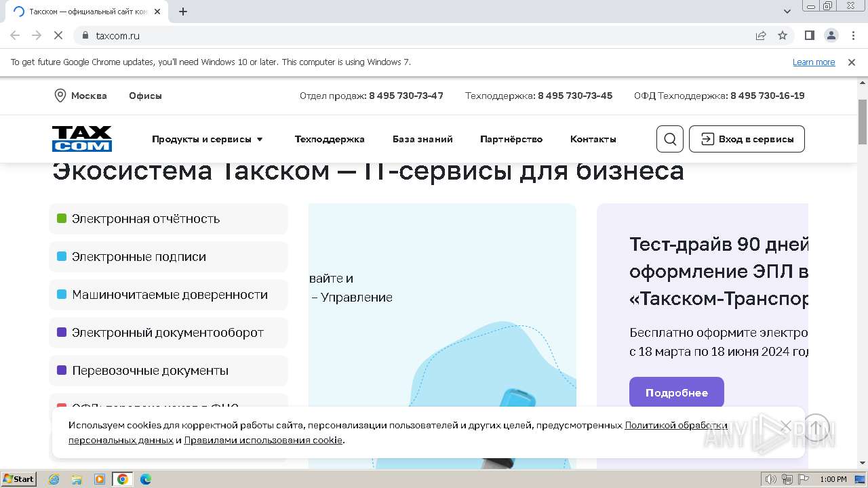This screenshot has width=868, height=488.
Task: Select Перевозочные документы category
Action: (168, 371)
